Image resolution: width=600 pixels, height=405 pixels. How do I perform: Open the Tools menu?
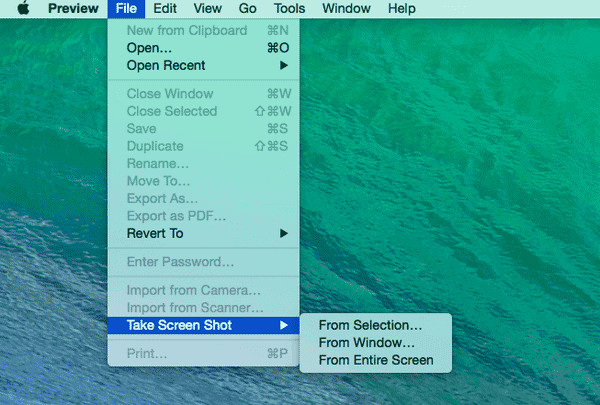[x=289, y=8]
